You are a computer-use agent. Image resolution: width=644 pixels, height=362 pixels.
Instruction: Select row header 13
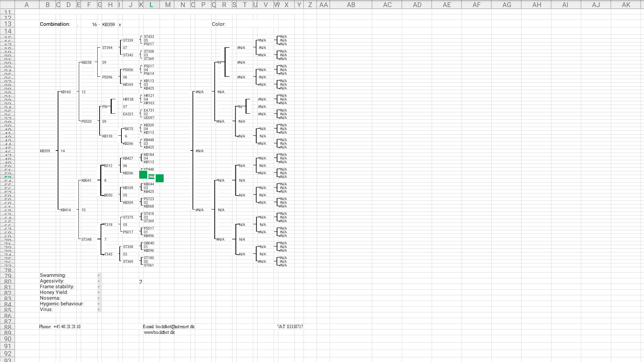7,24
